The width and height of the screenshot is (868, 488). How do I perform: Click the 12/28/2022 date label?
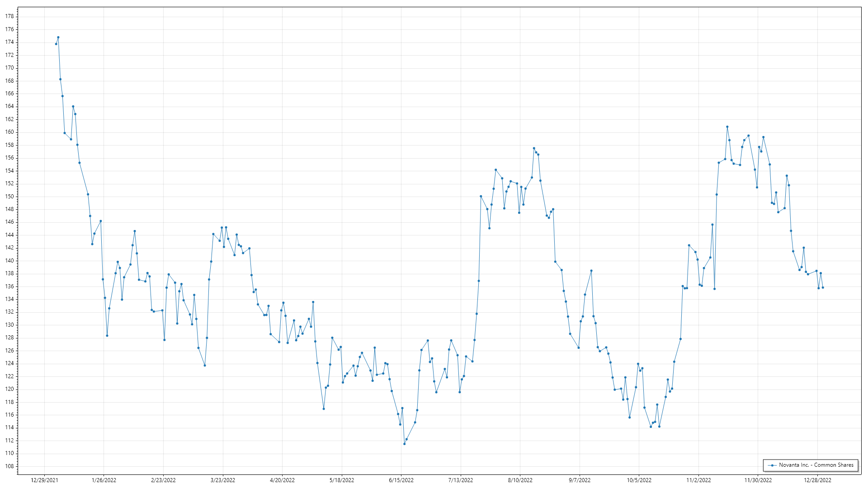coord(817,480)
